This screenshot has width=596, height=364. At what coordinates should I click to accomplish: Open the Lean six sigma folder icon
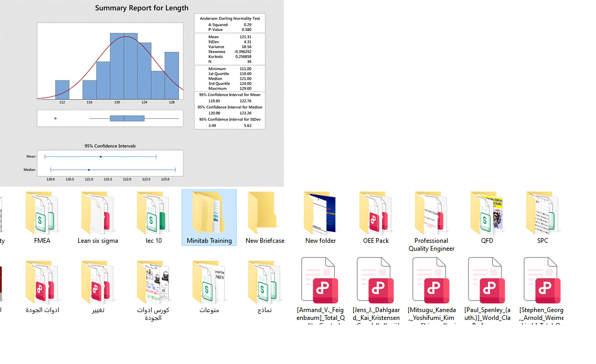[98, 213]
